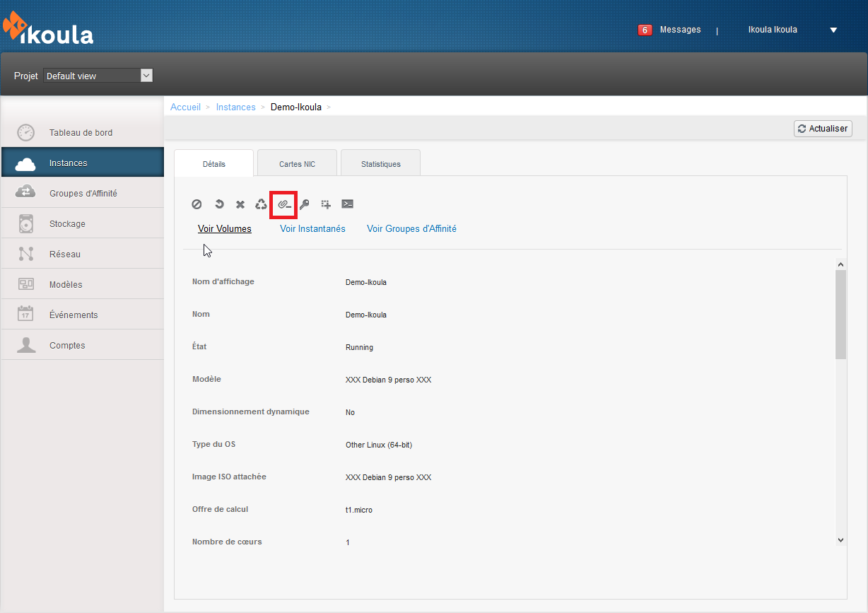This screenshot has height=613, width=868.
Task: Follow the Voir Groupes d'Affinité link
Action: point(411,228)
